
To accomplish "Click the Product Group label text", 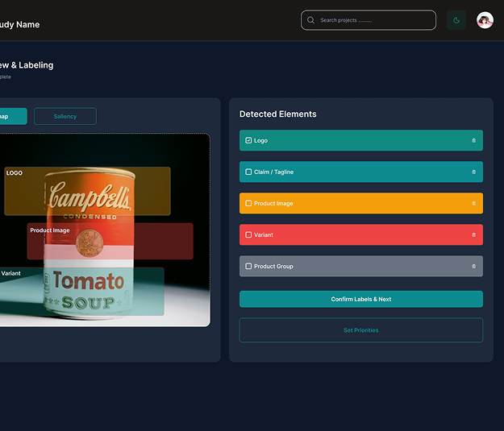I will [273, 266].
